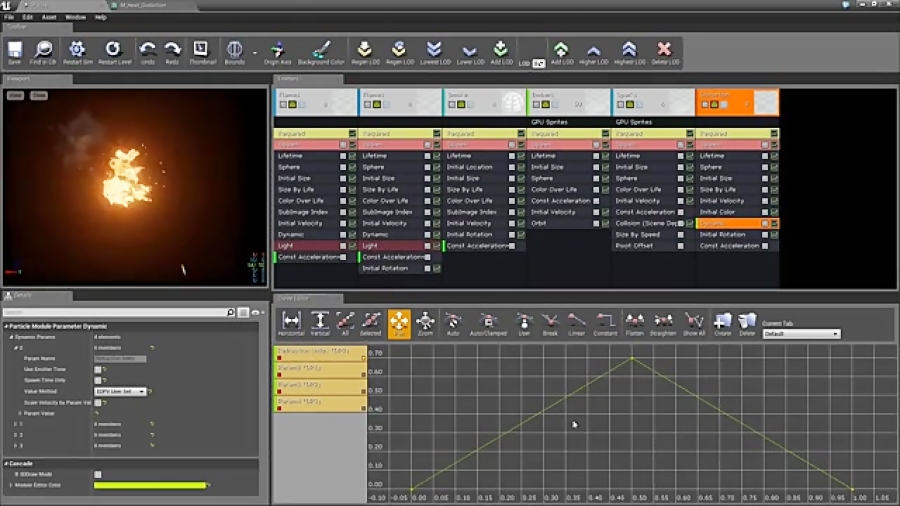Fit curve horizontally with Horizontal icon

click(292, 323)
